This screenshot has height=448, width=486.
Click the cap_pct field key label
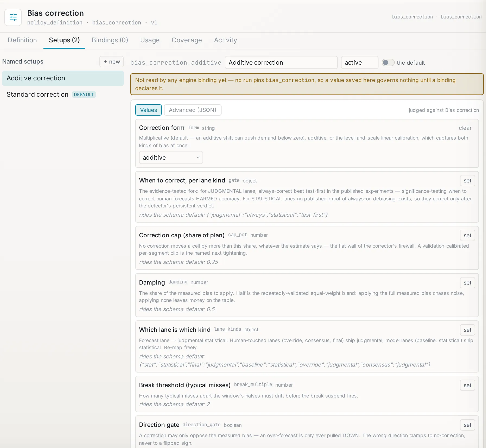[x=238, y=235]
